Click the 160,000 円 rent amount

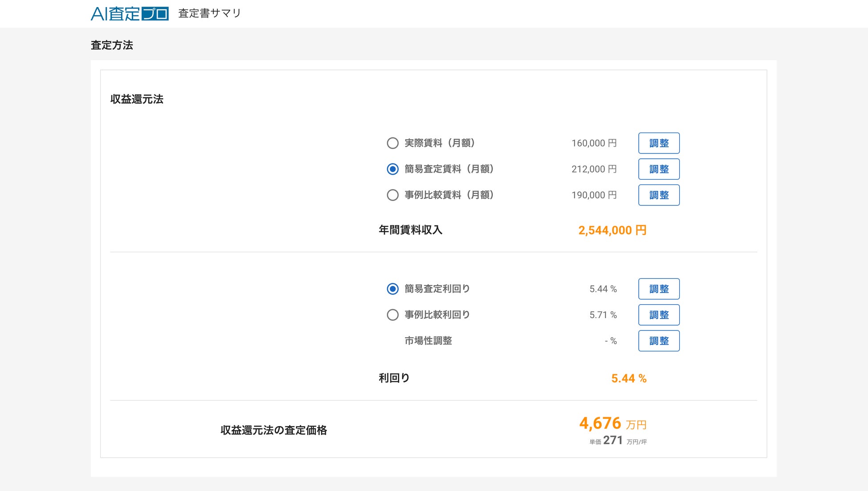point(594,143)
